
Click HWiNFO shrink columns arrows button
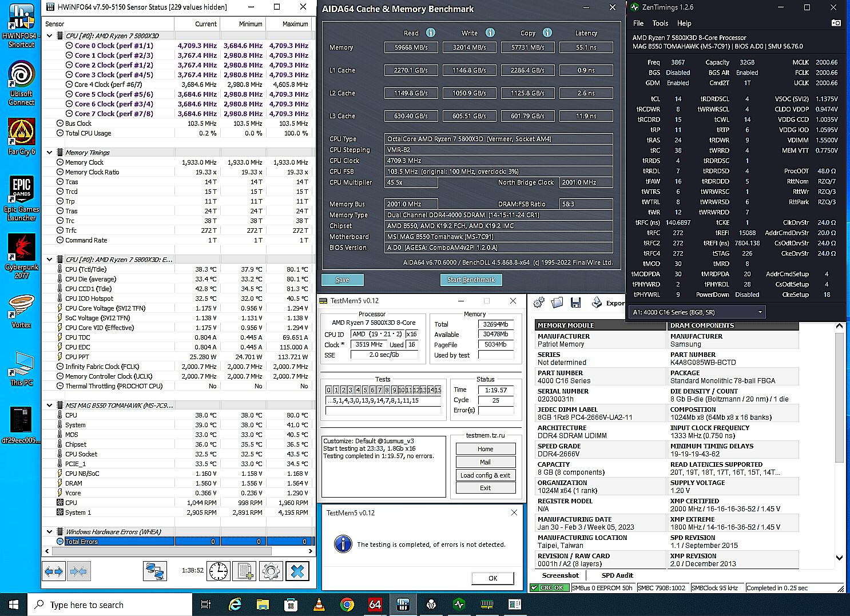coord(78,571)
